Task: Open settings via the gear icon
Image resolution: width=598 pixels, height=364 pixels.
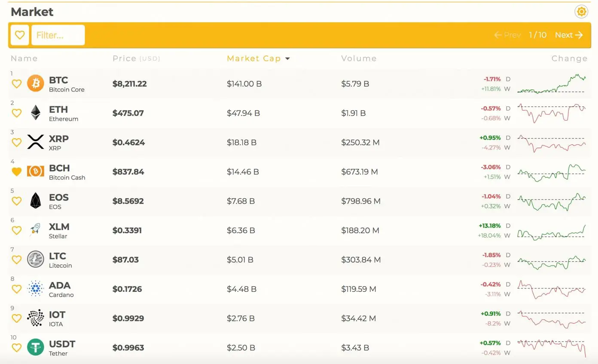Action: pyautogui.click(x=581, y=12)
